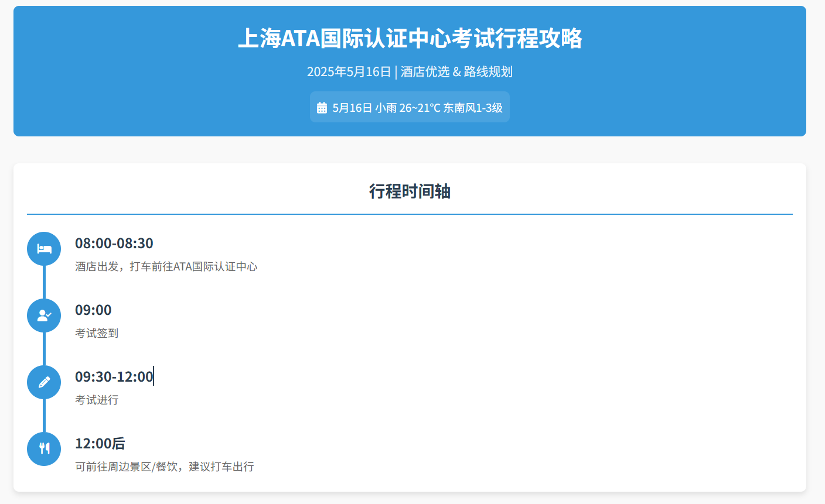Click the weather text 5月16日 小雨 26~21°C 东南风1-3级
Viewport: 825px width, 504px height.
tap(417, 108)
